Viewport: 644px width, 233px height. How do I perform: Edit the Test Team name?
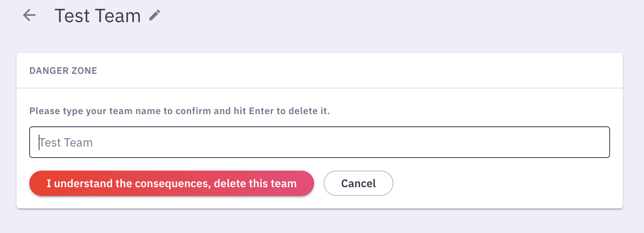pyautogui.click(x=155, y=15)
